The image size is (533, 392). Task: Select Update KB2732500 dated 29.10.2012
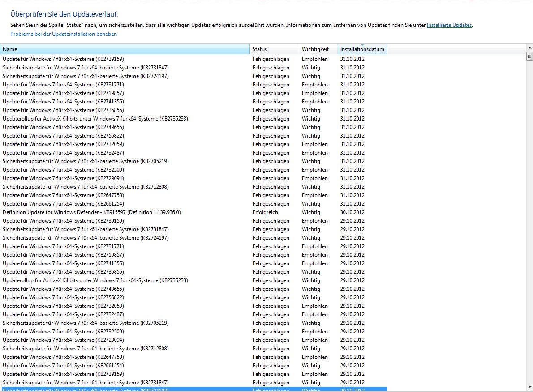pyautogui.click(x=193, y=332)
